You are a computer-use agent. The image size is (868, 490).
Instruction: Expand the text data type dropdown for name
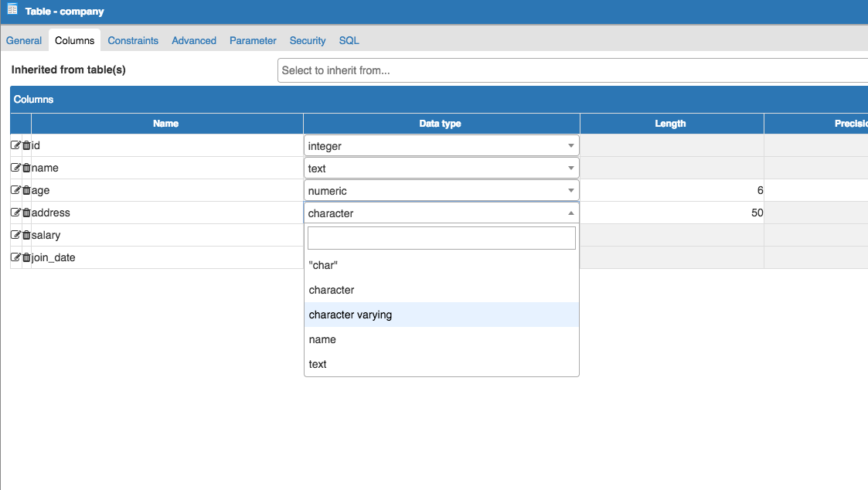(x=441, y=168)
